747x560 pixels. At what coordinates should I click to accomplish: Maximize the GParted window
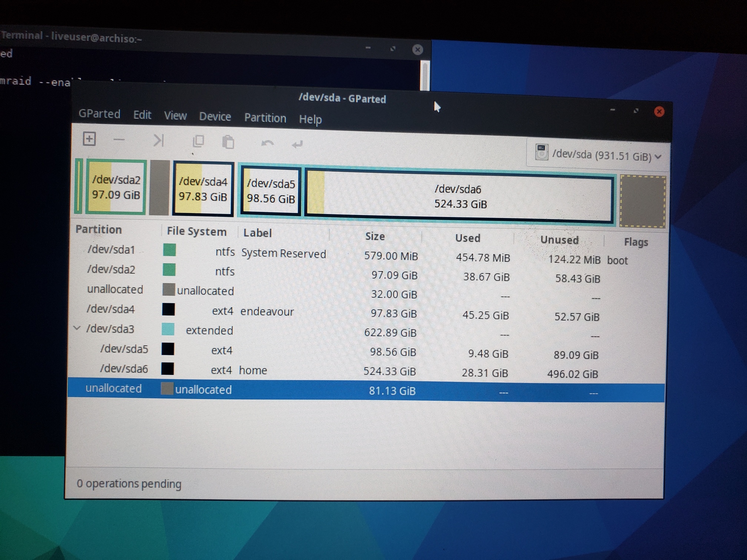pos(636,110)
